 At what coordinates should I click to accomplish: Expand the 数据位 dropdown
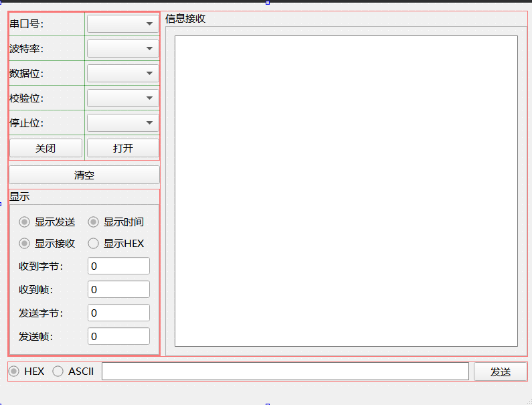pyautogui.click(x=123, y=74)
